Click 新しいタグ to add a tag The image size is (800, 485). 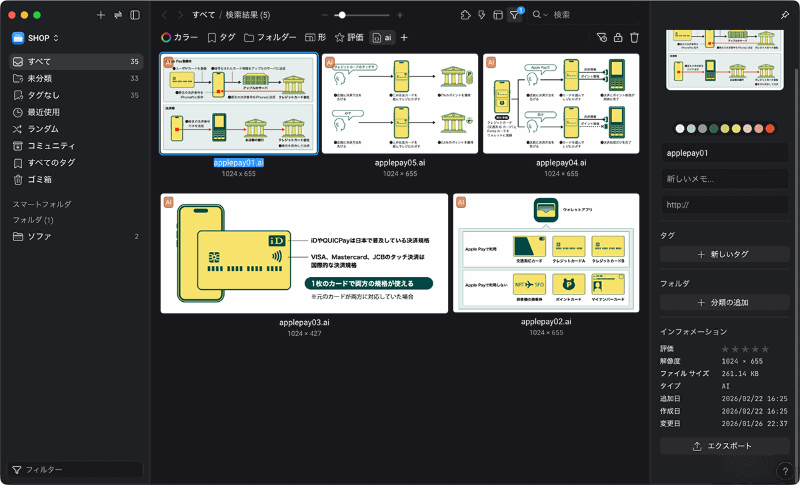(x=724, y=254)
